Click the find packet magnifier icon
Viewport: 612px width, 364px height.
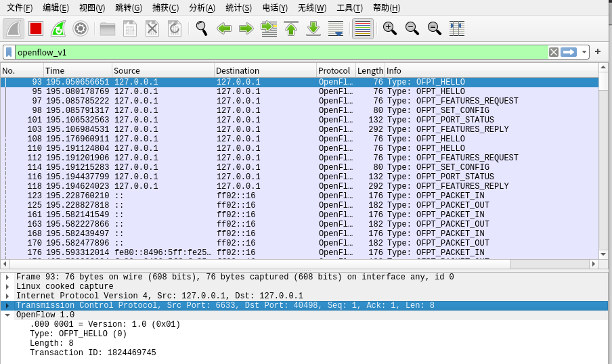pyautogui.click(x=201, y=28)
